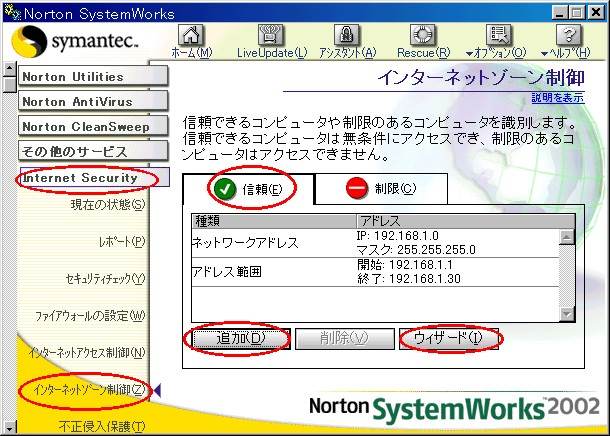This screenshot has height=436, width=610.
Task: Click the 説明を表示 link
Action: pos(557,98)
